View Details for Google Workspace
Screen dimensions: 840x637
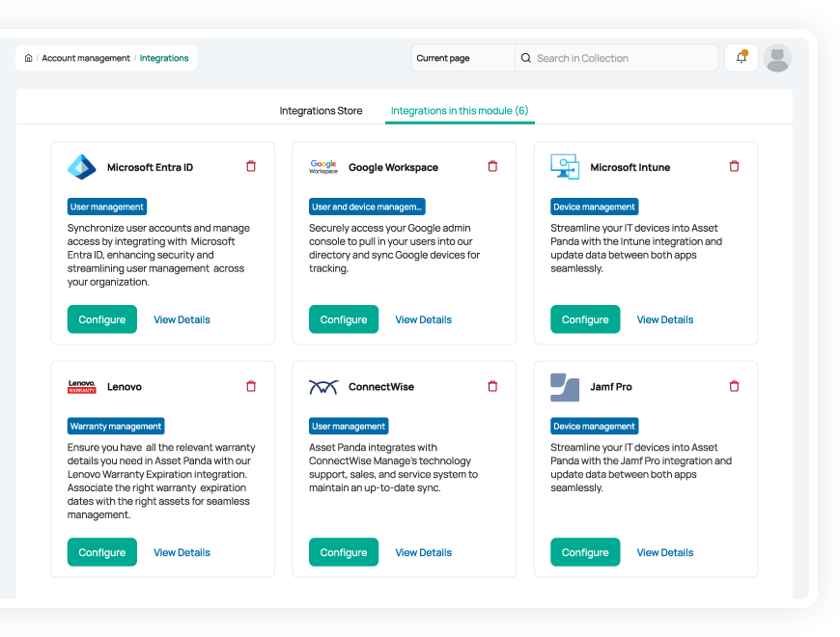423,319
